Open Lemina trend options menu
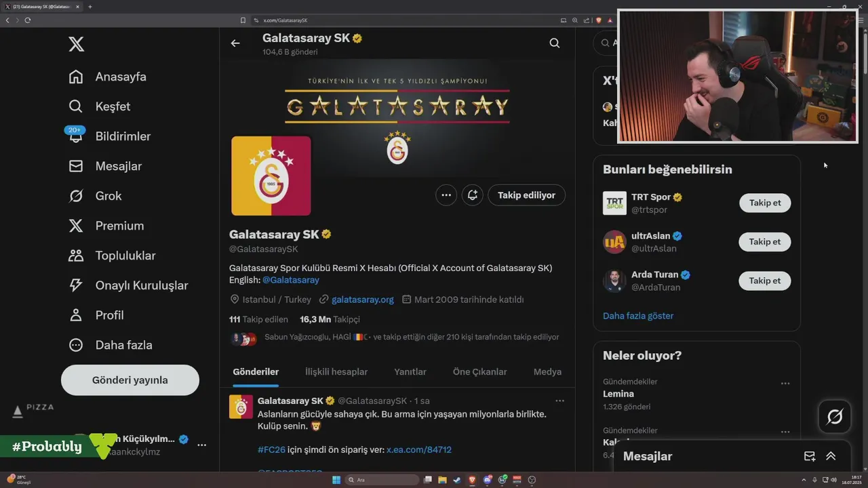Viewport: 868px width, 488px height. point(785,384)
